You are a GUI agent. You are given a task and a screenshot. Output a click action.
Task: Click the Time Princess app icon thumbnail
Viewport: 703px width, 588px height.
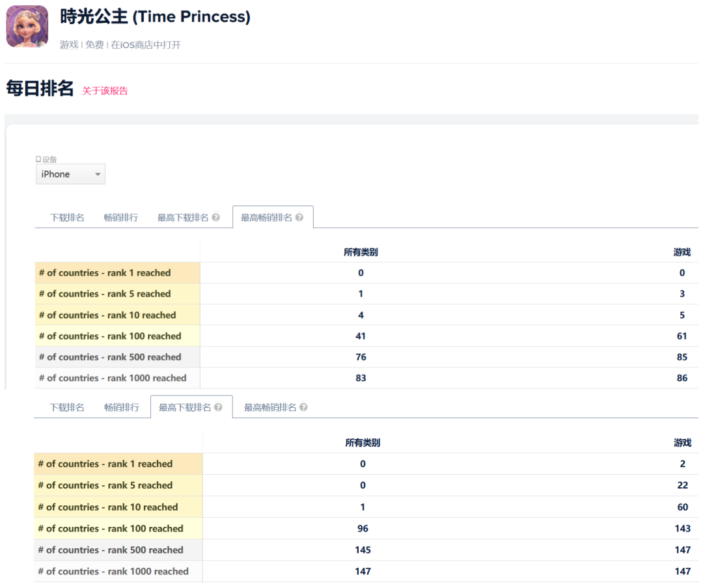tap(27, 26)
